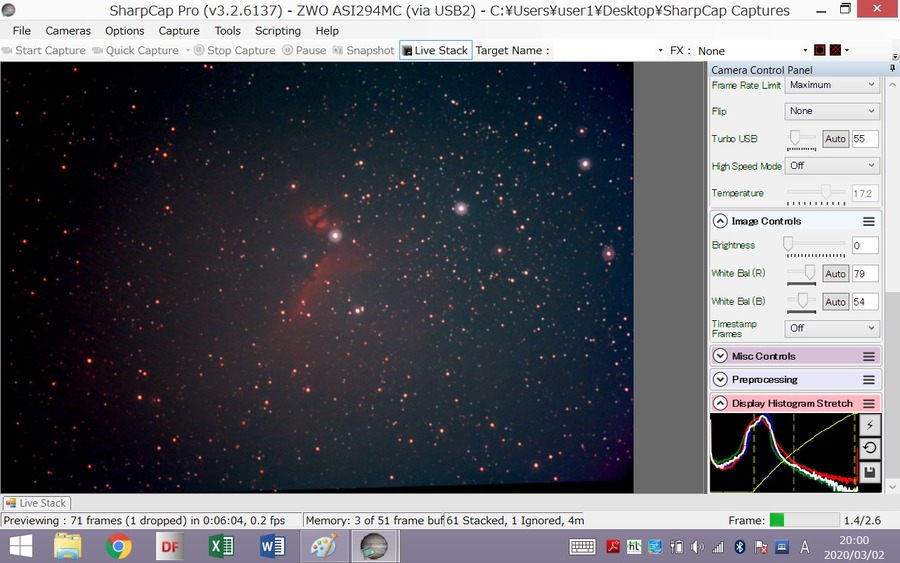Image resolution: width=900 pixels, height=563 pixels.
Task: Click the White Bal (B) value field
Action: [865, 302]
